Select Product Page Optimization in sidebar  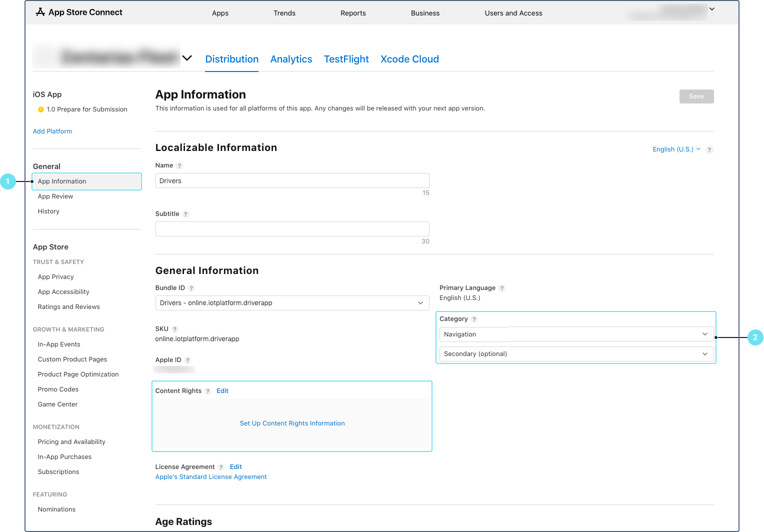pyautogui.click(x=78, y=374)
